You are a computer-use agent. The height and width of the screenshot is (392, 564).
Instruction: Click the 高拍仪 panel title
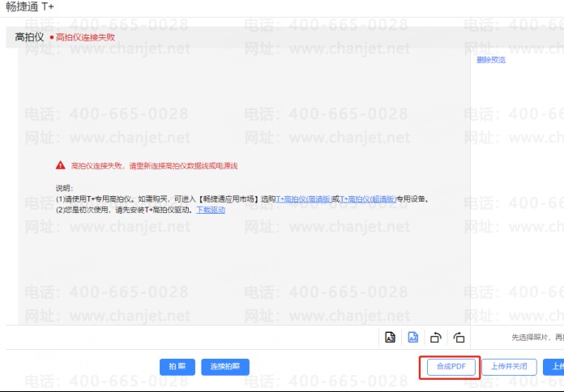29,37
